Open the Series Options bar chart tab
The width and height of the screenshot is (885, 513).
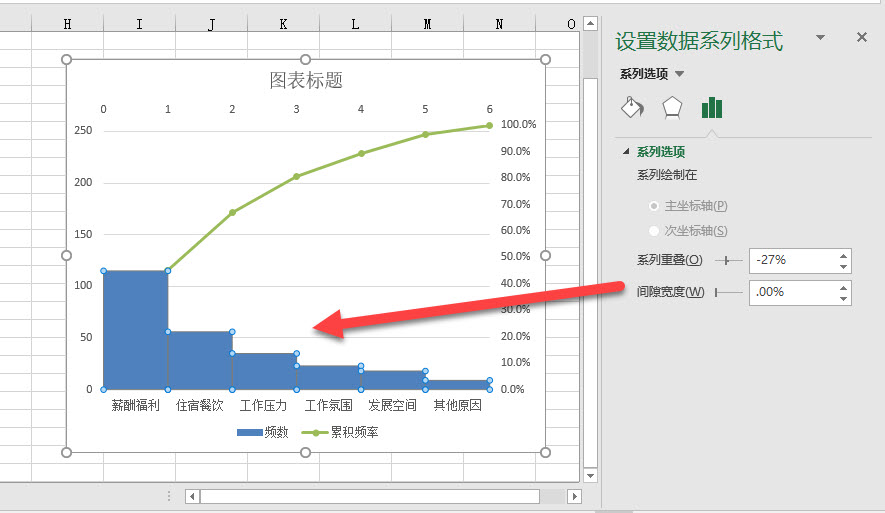pos(712,107)
